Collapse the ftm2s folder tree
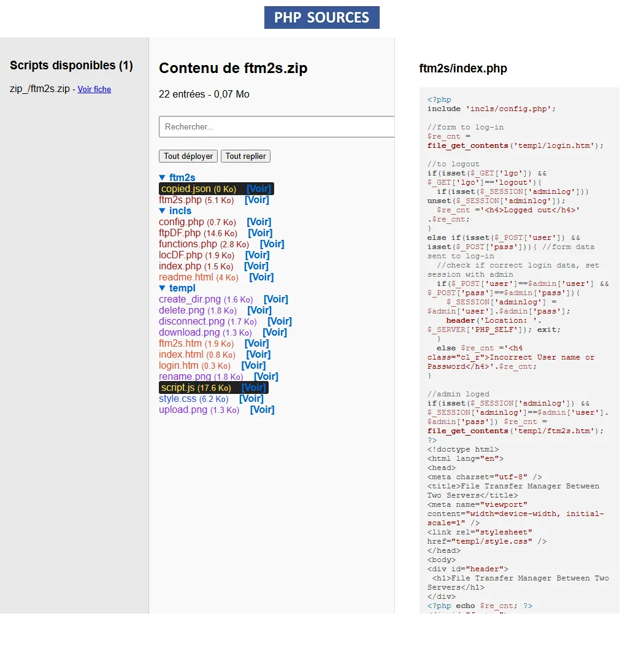 [177, 178]
